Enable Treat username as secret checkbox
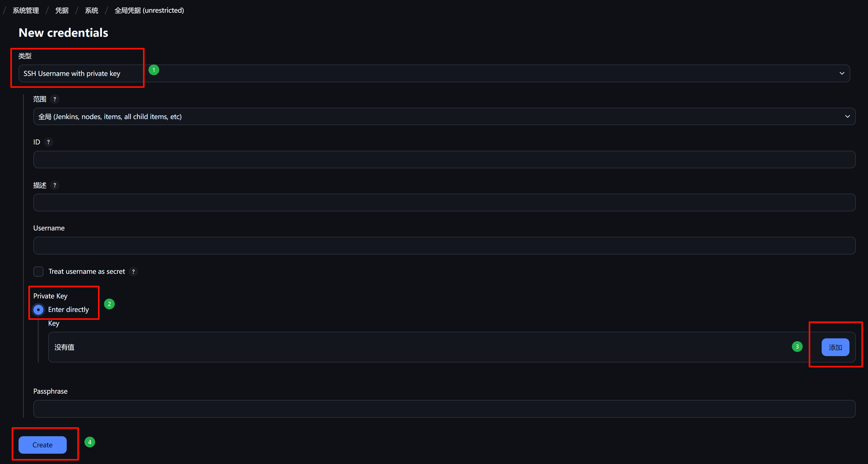The height and width of the screenshot is (464, 868). pyautogui.click(x=38, y=272)
